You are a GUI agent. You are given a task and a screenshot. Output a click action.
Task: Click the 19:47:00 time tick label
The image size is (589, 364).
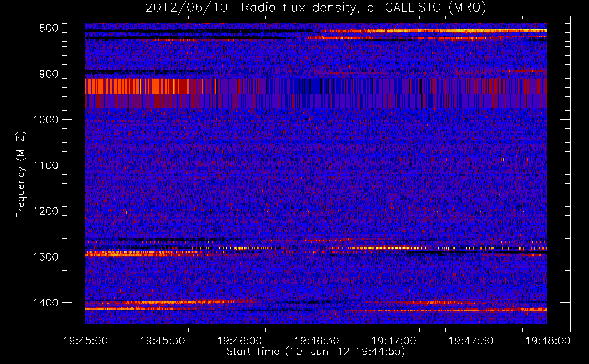(x=394, y=341)
